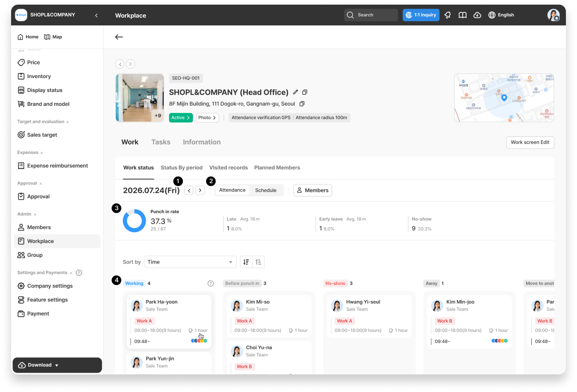Click the color dots on Kim Min-joo's card

pos(499,341)
